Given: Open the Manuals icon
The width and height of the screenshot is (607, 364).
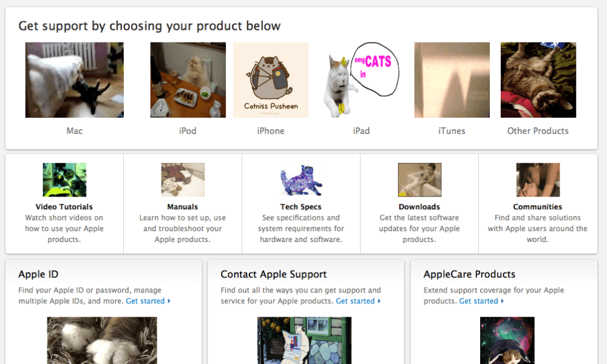Looking at the screenshot, I should [x=183, y=180].
